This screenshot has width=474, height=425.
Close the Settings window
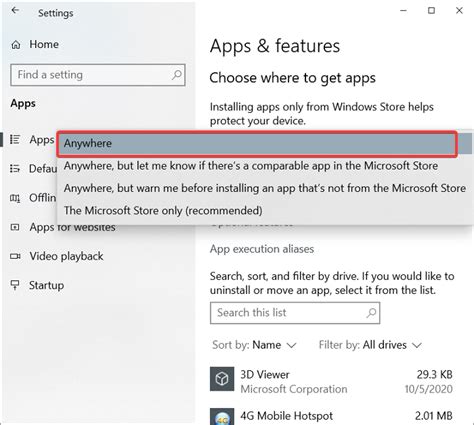click(x=459, y=11)
